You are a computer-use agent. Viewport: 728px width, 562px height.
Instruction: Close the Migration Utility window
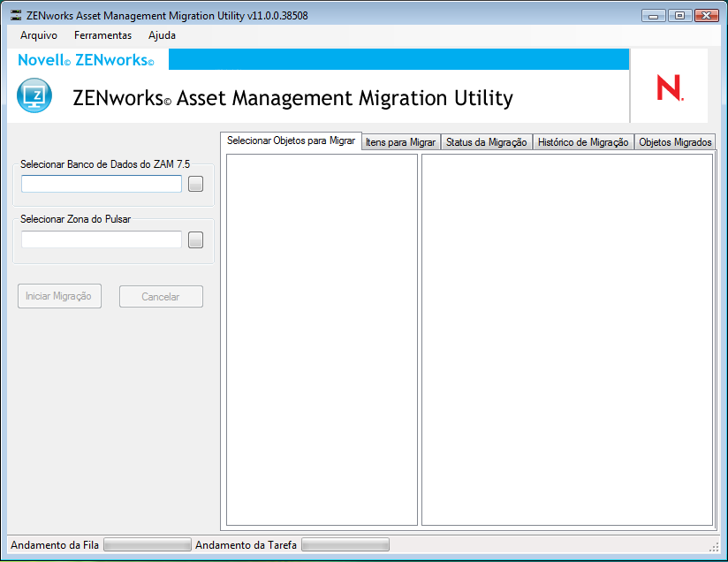click(x=707, y=16)
